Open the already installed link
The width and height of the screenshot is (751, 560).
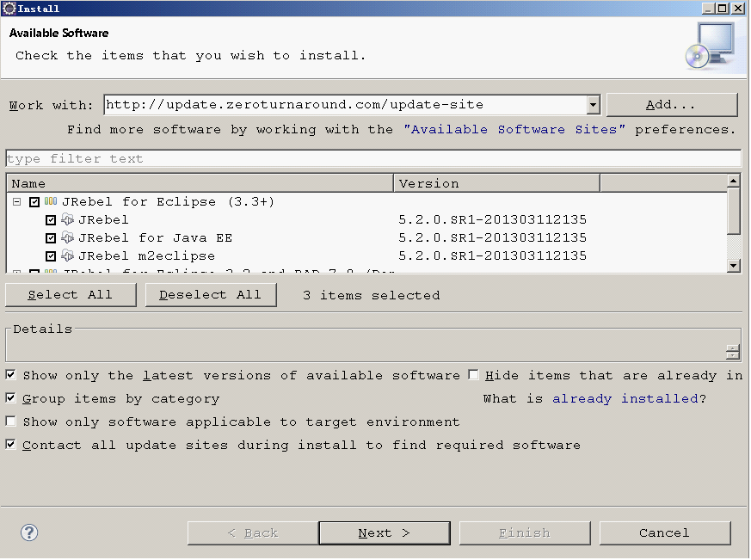(x=625, y=399)
